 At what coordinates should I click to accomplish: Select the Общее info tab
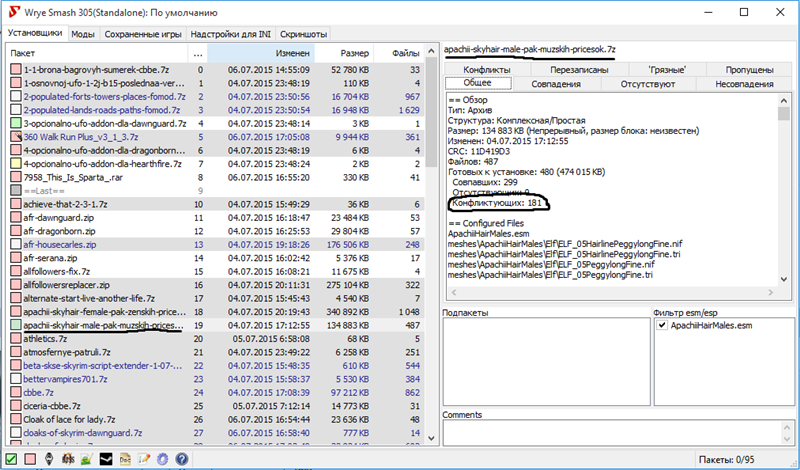tap(478, 83)
